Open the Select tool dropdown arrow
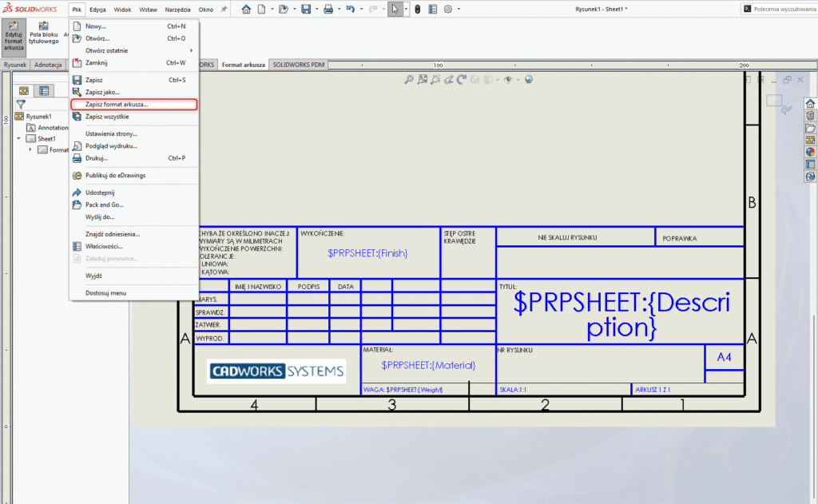The image size is (818, 504). pyautogui.click(x=406, y=9)
